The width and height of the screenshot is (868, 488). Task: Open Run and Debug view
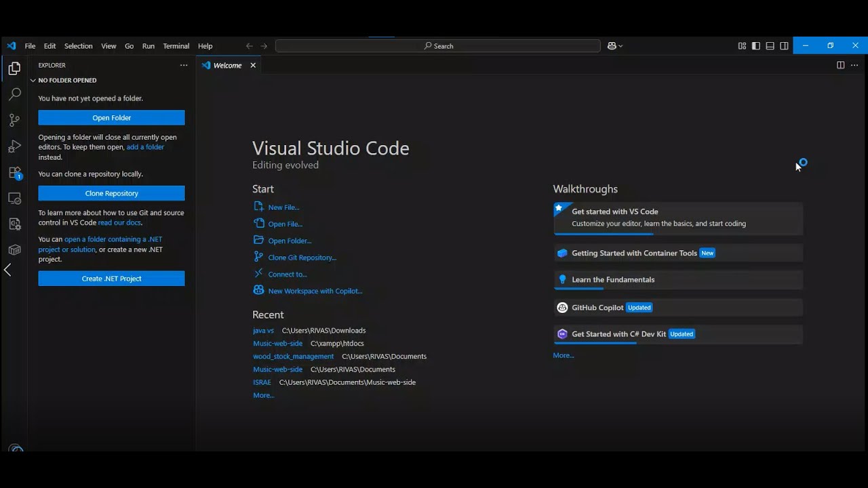[14, 146]
